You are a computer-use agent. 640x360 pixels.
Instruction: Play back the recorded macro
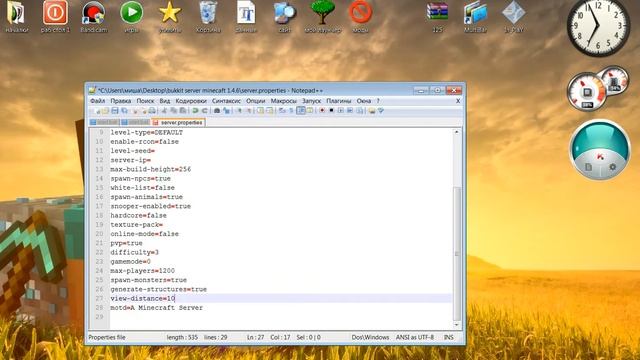tap(341, 111)
